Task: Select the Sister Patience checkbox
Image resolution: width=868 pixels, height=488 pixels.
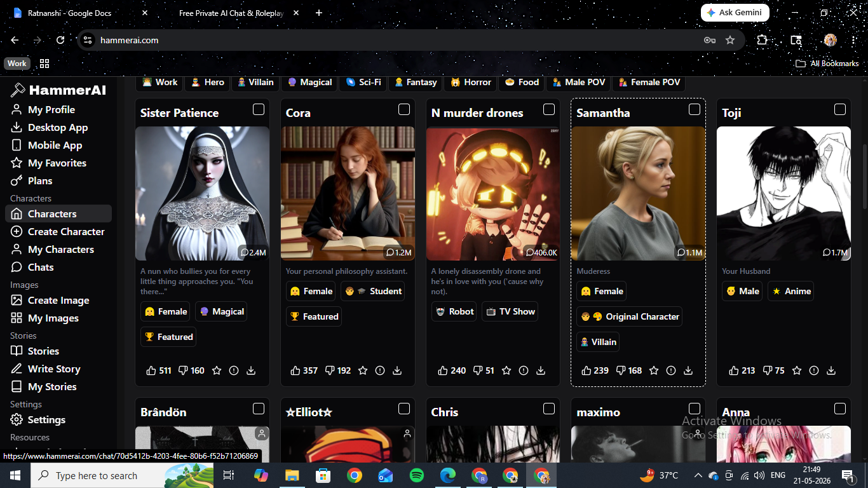Action: tap(259, 109)
